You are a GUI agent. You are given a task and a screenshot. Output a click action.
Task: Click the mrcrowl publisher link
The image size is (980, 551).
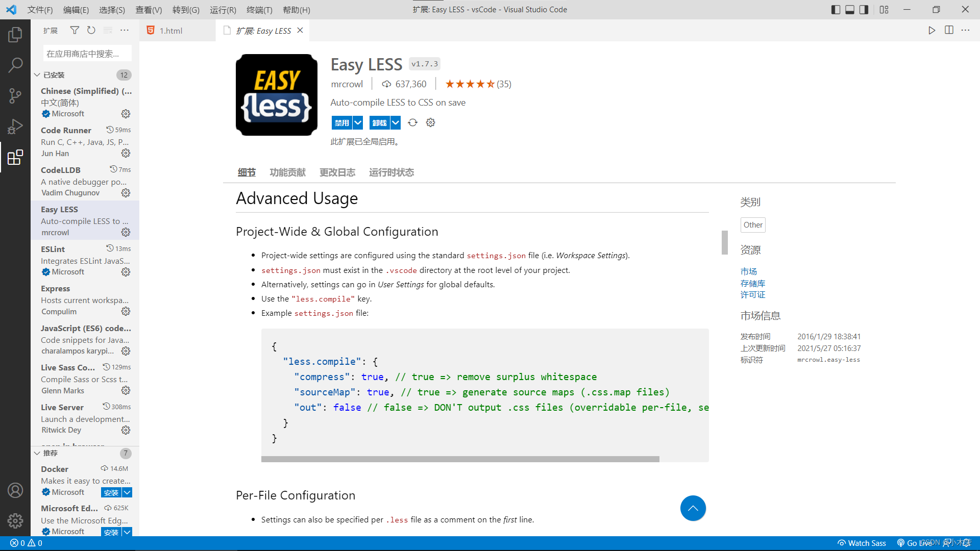347,84
